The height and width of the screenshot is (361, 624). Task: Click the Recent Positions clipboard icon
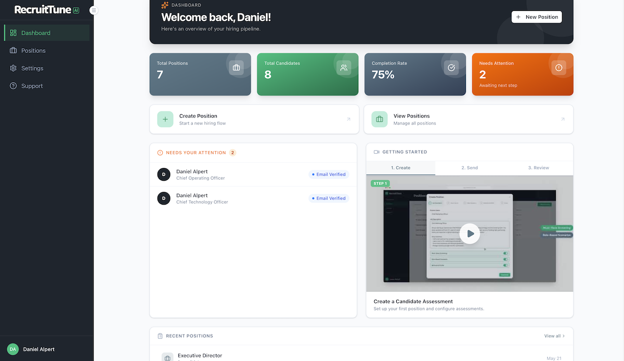click(160, 336)
